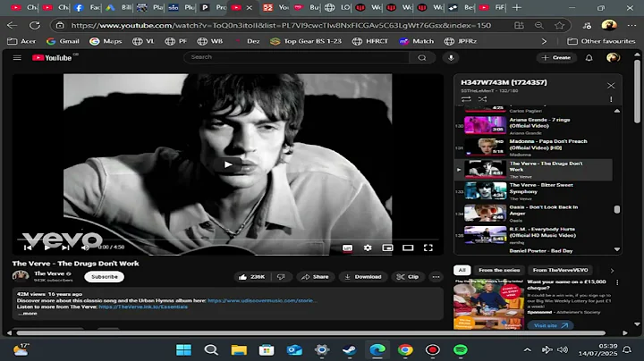This screenshot has height=361, width=644.
Task: Open The Verve channel avatar
Action: 20,276
